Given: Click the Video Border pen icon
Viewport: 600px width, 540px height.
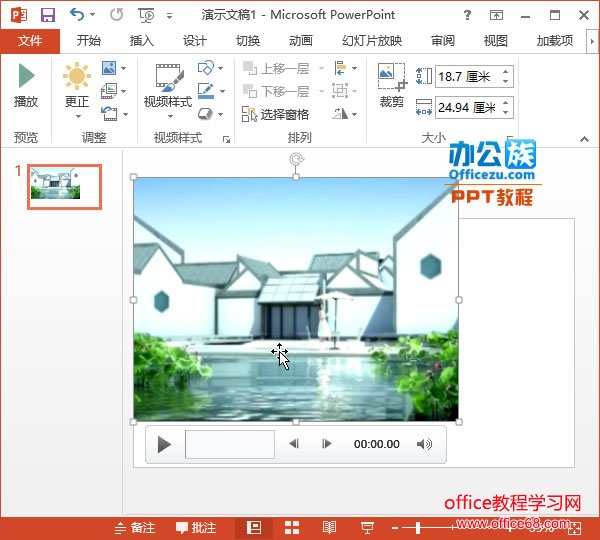Looking at the screenshot, I should (206, 91).
